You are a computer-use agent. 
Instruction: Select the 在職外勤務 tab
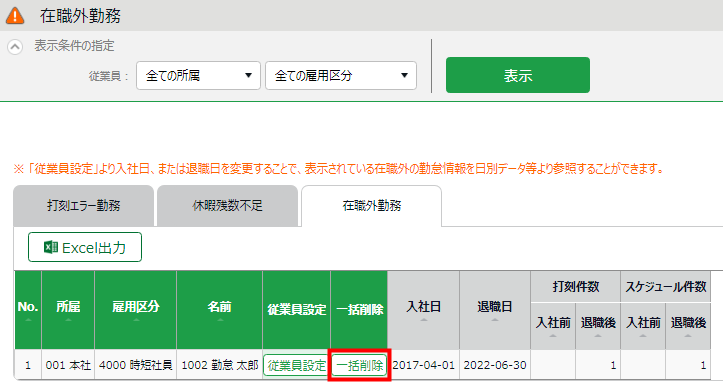pyautogui.click(x=371, y=206)
